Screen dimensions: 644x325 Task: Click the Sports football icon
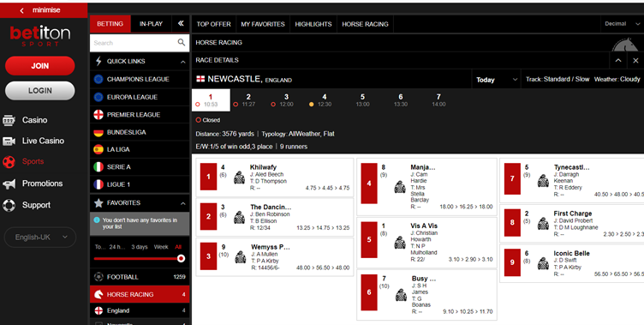9,162
